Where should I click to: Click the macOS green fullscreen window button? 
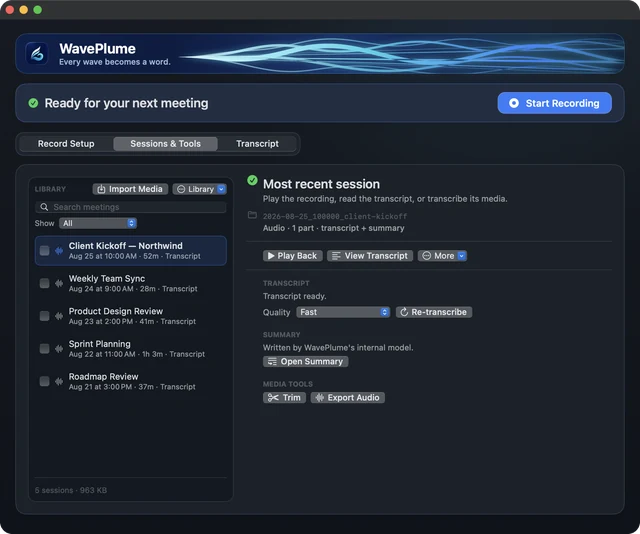(x=38, y=10)
